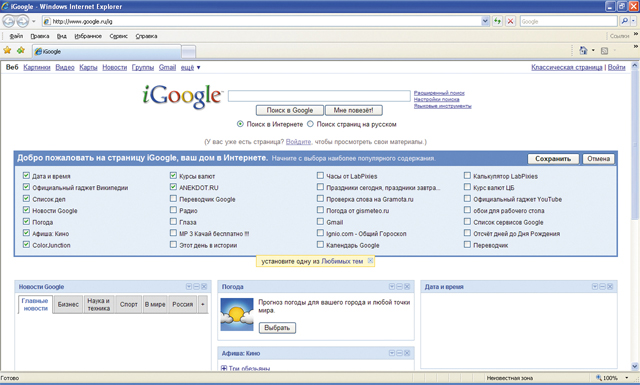Dismiss the Любимых тем yellow tip

coord(370,260)
